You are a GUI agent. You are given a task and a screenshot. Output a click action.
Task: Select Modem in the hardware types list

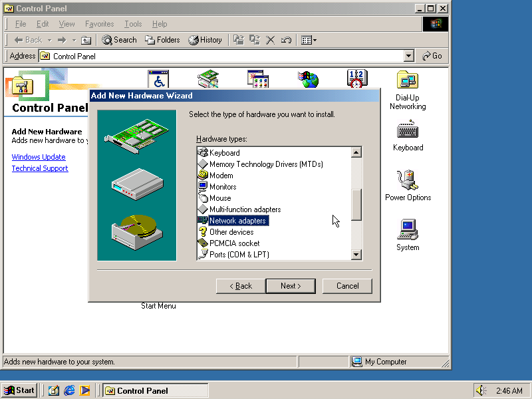(219, 175)
